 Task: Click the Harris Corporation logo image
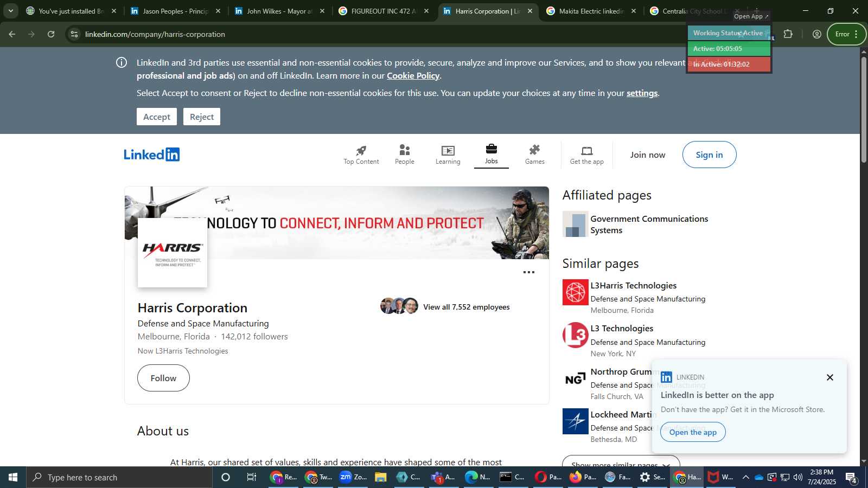[x=173, y=253]
